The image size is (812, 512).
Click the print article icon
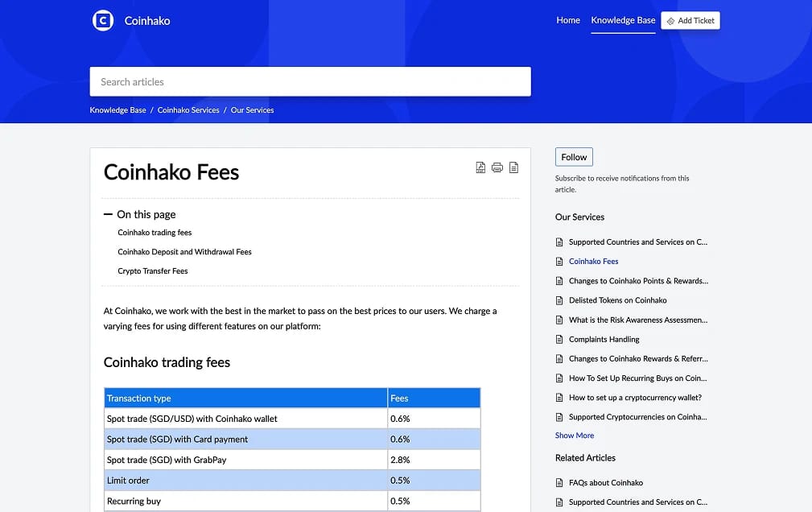(x=497, y=167)
